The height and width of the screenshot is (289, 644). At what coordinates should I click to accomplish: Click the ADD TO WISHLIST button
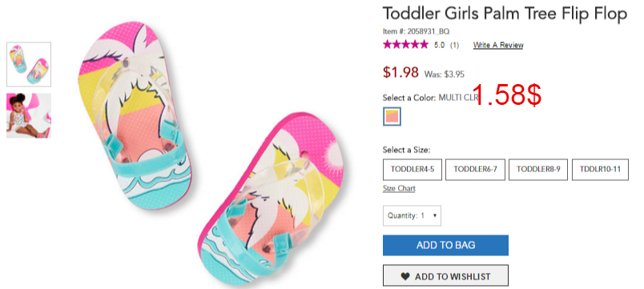point(445,275)
